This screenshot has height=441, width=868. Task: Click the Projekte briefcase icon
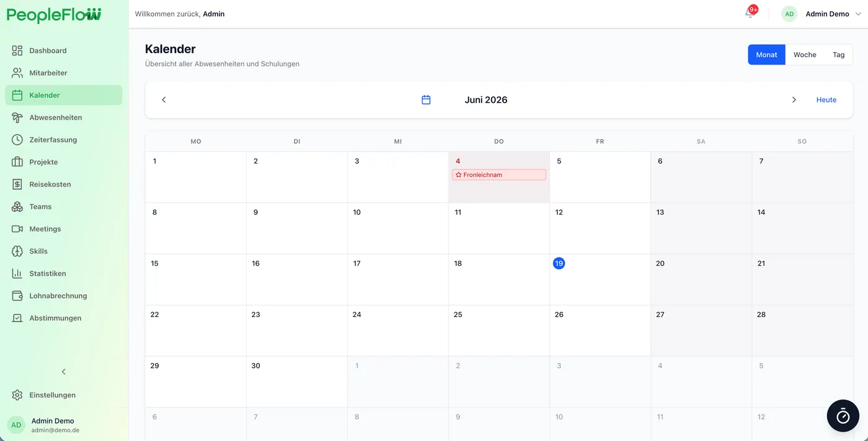(x=17, y=162)
